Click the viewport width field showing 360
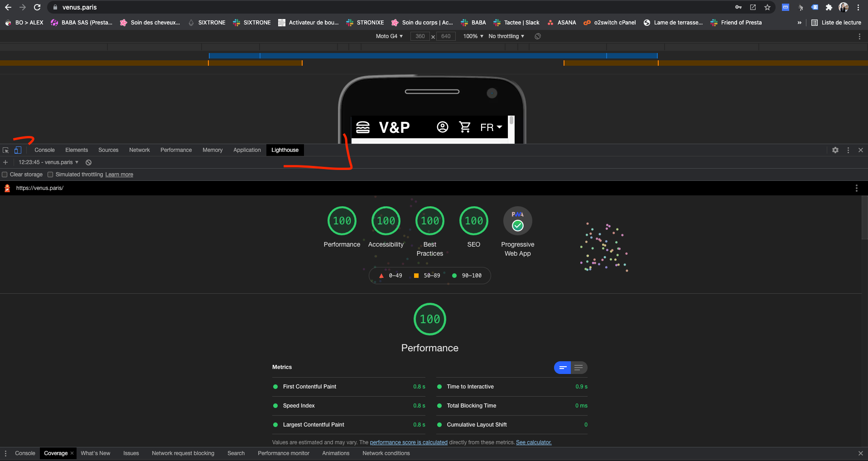868x461 pixels. point(420,36)
